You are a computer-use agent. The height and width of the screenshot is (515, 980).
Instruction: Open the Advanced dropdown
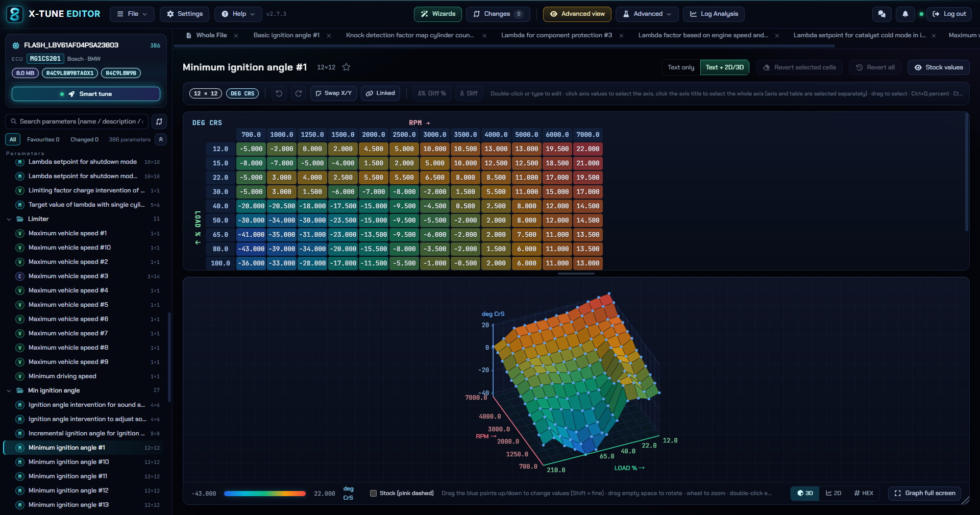pyautogui.click(x=647, y=14)
